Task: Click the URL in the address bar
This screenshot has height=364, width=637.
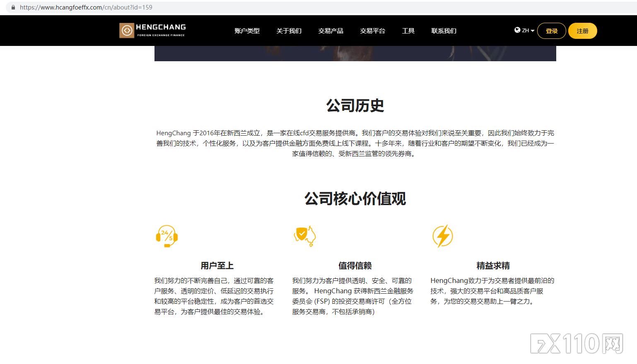Action: click(x=86, y=7)
